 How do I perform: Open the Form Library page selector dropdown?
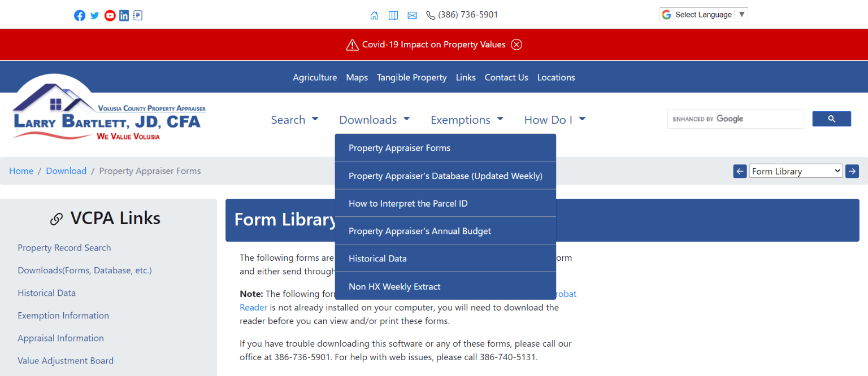pyautogui.click(x=795, y=170)
